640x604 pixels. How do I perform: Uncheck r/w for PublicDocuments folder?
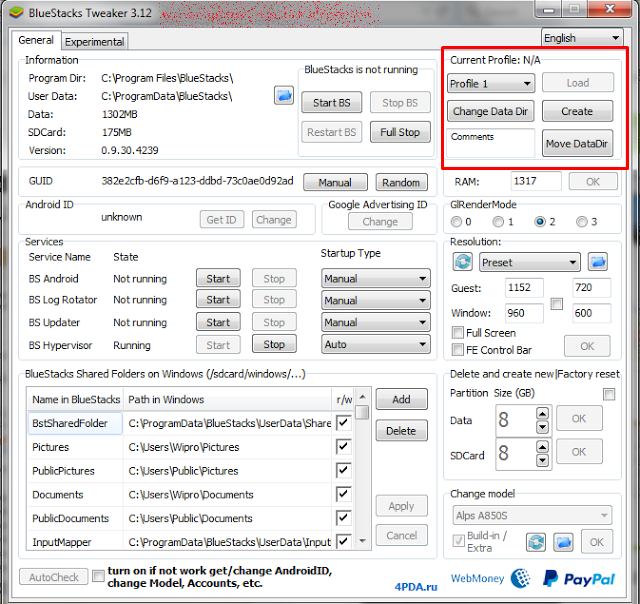[343, 518]
